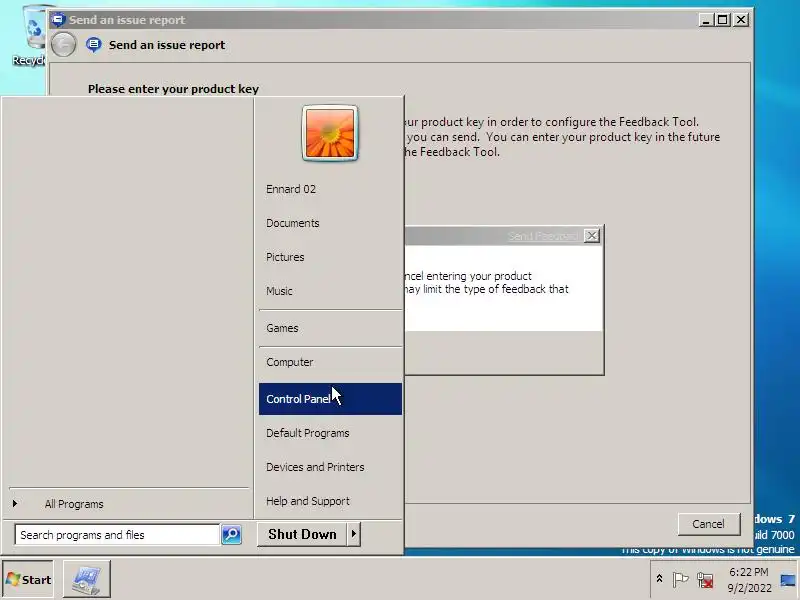Click the back arrow in issue report
Image resolution: width=800 pixels, height=600 pixels.
pyautogui.click(x=63, y=45)
